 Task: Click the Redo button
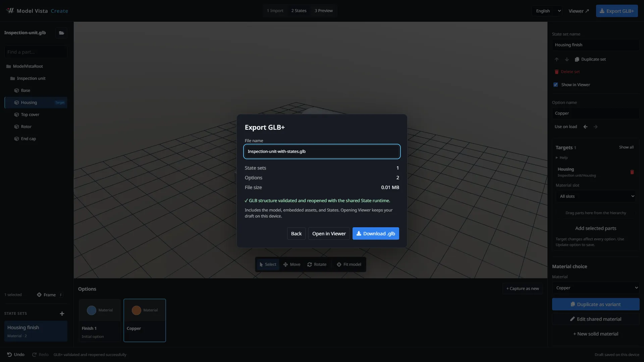40,355
